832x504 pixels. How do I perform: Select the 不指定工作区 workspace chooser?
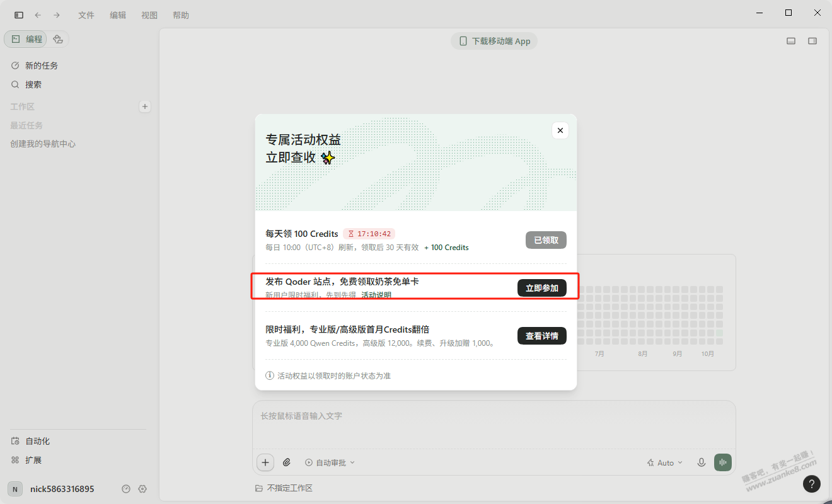284,488
